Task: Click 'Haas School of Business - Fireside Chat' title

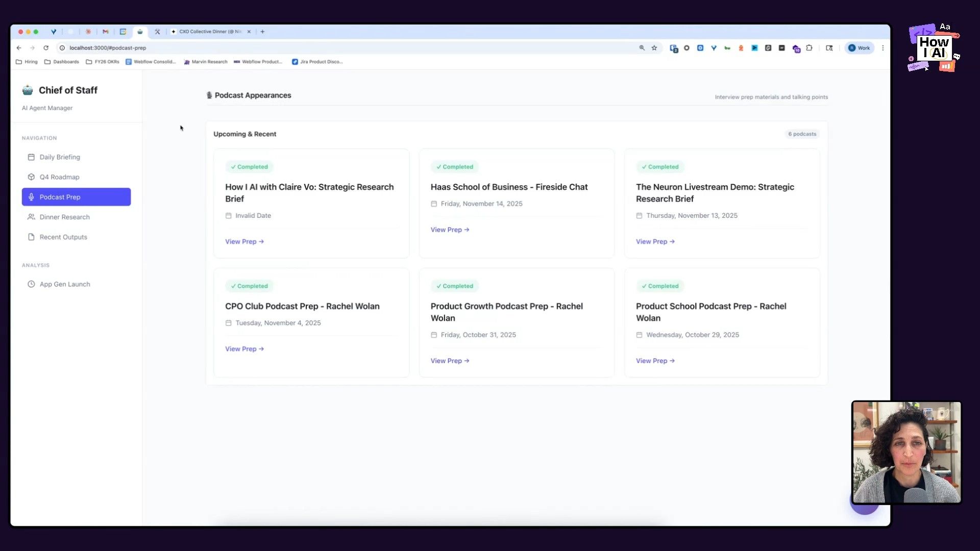Action: (x=509, y=187)
